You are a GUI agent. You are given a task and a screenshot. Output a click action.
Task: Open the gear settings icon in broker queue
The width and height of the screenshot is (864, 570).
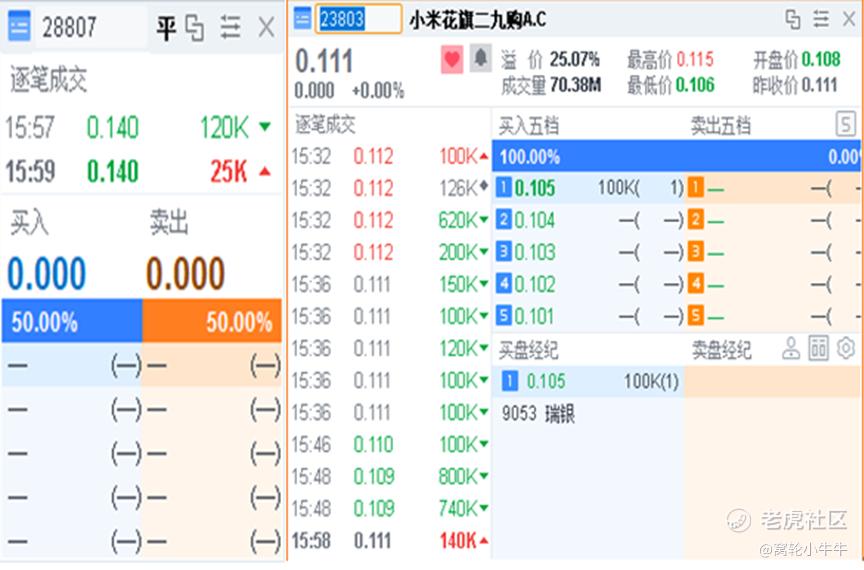pos(846,348)
